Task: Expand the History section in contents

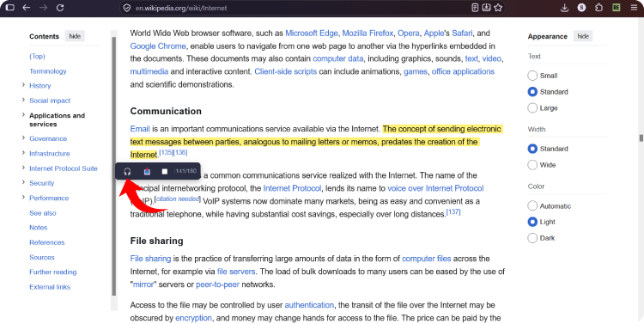Action: pos(23,85)
